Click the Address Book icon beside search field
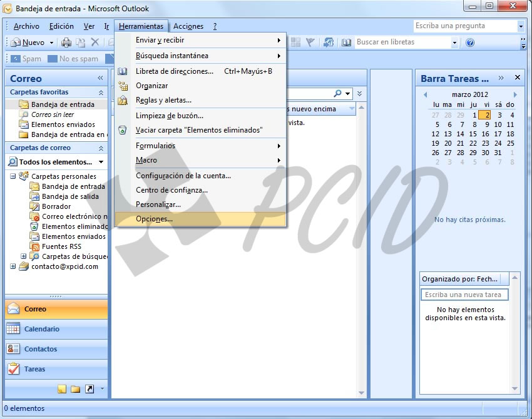The image size is (532, 419). click(x=346, y=43)
